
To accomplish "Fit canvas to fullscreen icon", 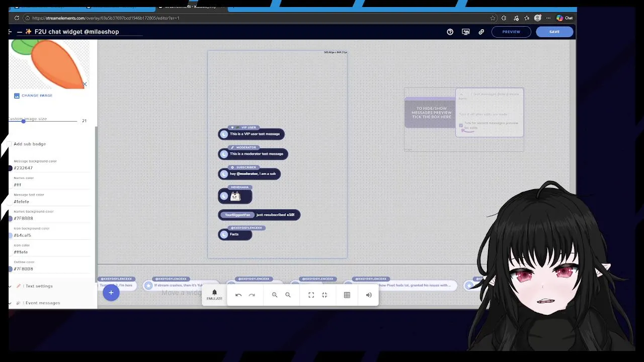I will pos(311,295).
